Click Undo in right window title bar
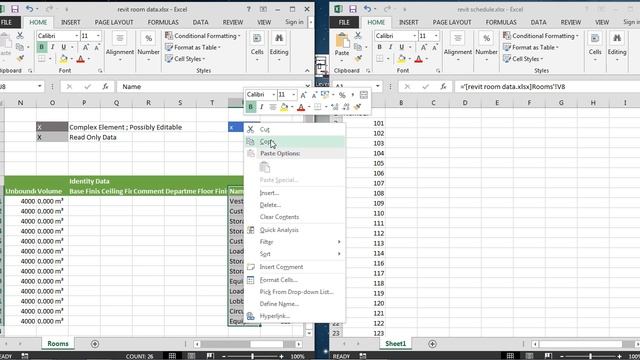Image resolution: width=640 pixels, height=360 pixels. click(x=367, y=9)
